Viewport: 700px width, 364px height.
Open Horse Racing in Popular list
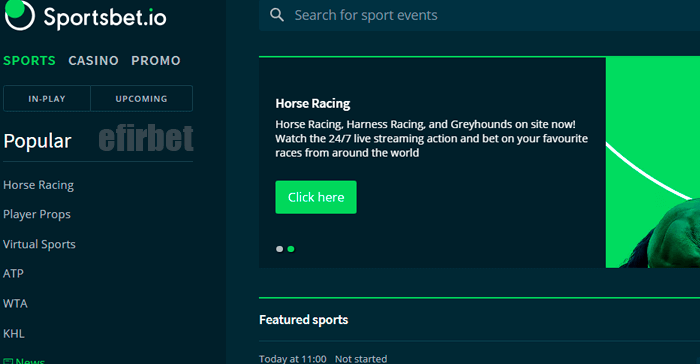coord(38,185)
